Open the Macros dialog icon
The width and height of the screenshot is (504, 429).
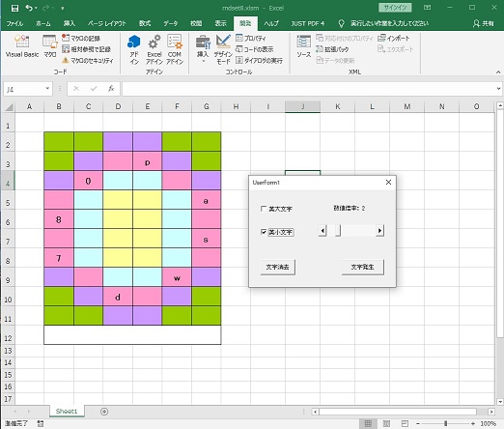[50, 46]
